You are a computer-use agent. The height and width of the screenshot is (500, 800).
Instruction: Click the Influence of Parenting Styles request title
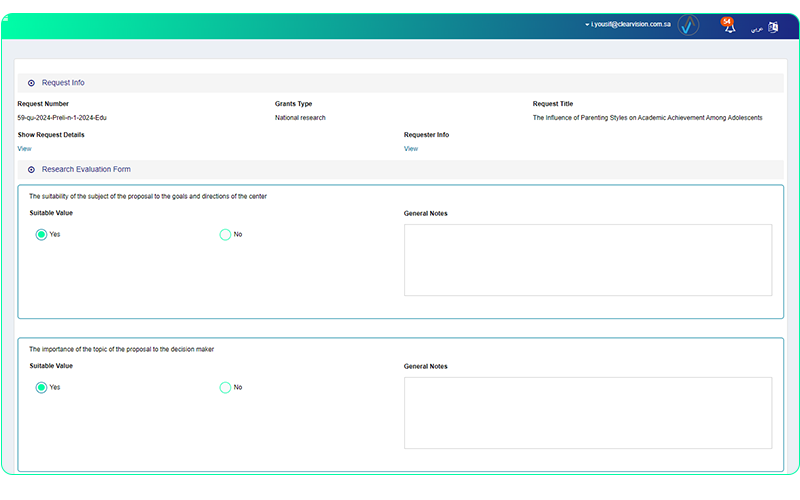coord(647,117)
